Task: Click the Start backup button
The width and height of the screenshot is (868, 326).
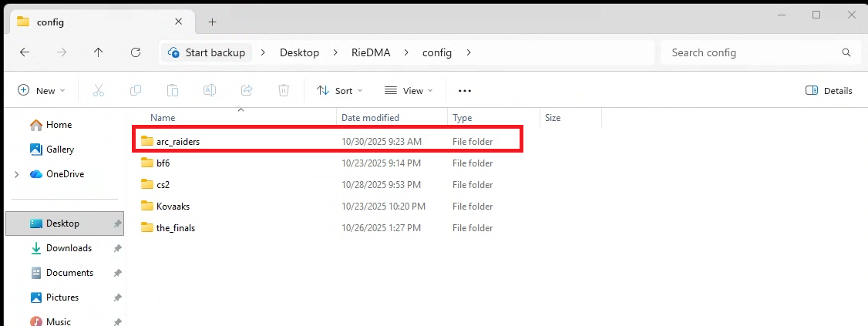Action: pos(207,52)
